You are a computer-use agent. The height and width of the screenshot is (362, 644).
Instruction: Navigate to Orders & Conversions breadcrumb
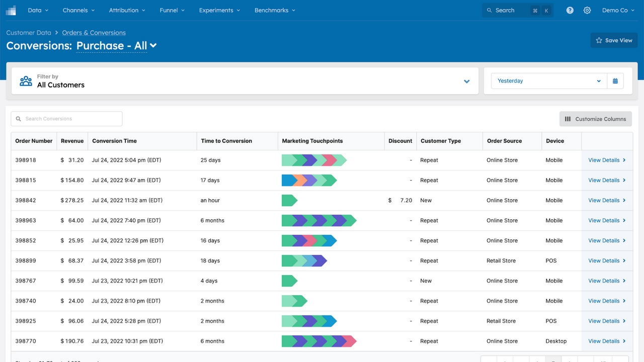click(94, 32)
